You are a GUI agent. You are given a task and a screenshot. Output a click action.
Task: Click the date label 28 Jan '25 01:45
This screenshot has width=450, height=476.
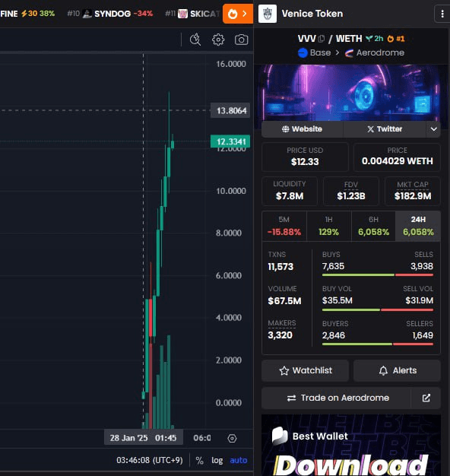pos(144,438)
